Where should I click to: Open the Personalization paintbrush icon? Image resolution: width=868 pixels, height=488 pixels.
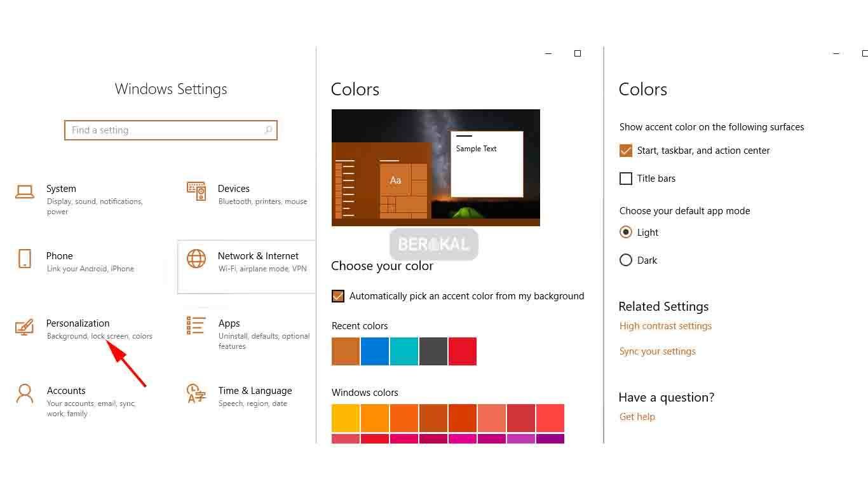[x=24, y=327]
